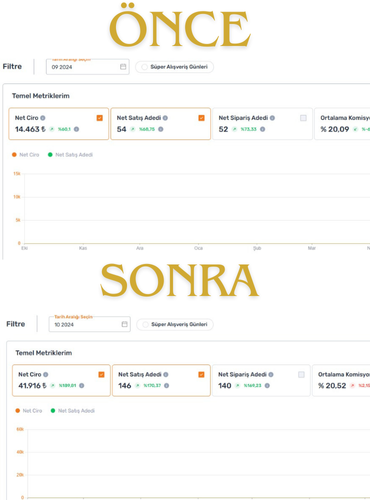Toggle green Net Satış Adedi legend in bottom chart
370x500 pixels.
click(73, 411)
